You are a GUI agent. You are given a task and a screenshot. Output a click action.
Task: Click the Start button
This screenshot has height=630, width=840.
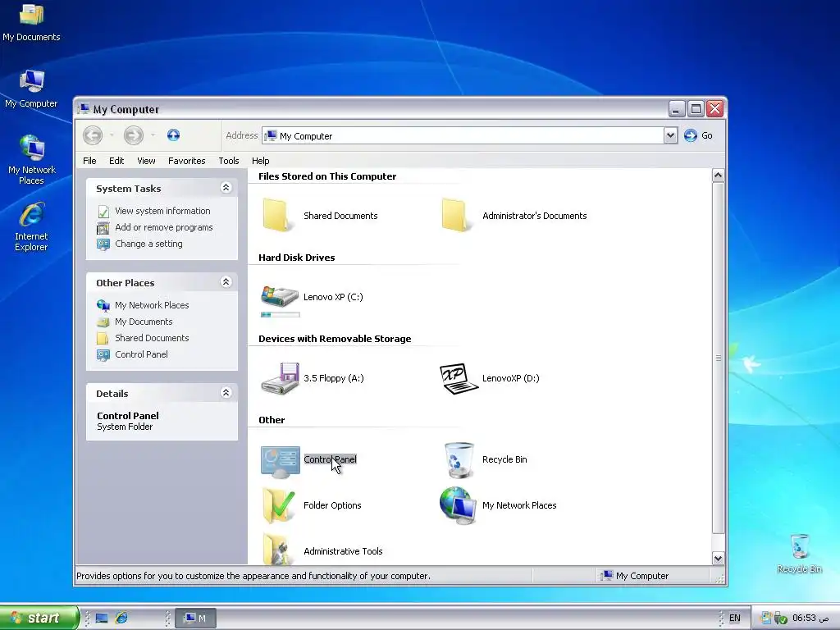pyautogui.click(x=39, y=618)
